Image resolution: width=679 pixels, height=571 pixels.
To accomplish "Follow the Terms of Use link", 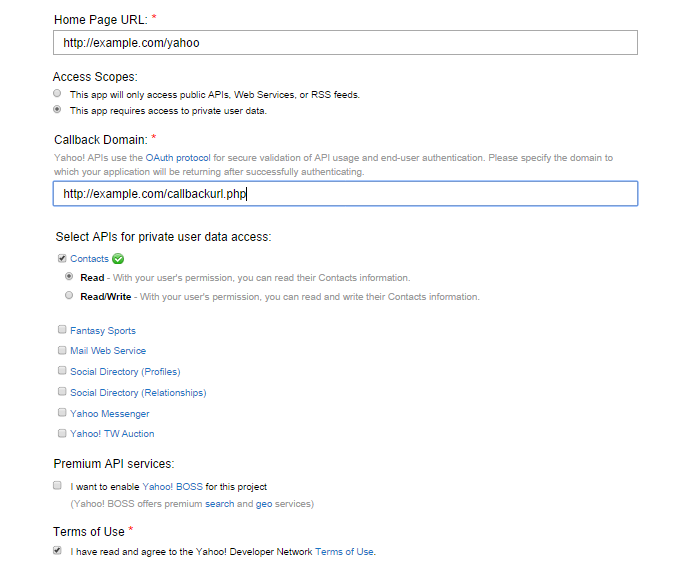I will coord(344,552).
